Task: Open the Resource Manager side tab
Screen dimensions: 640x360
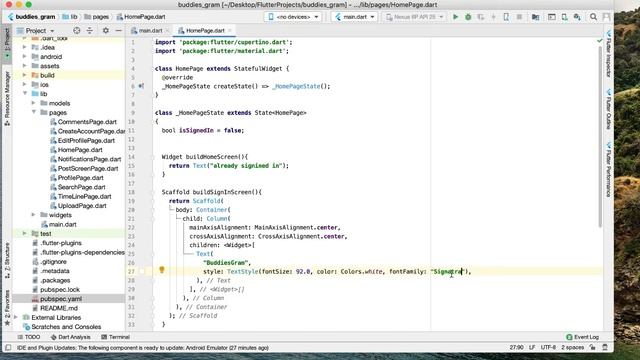Action: [x=7, y=98]
